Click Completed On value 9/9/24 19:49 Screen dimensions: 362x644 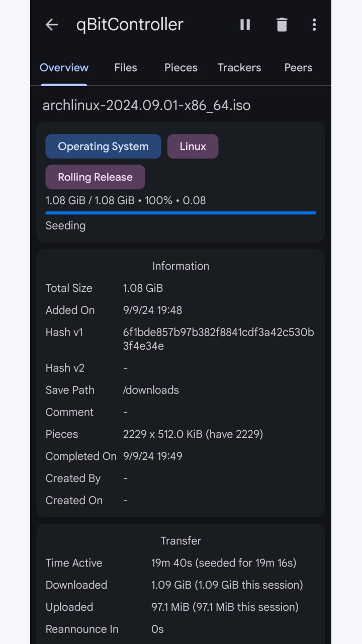(x=152, y=456)
